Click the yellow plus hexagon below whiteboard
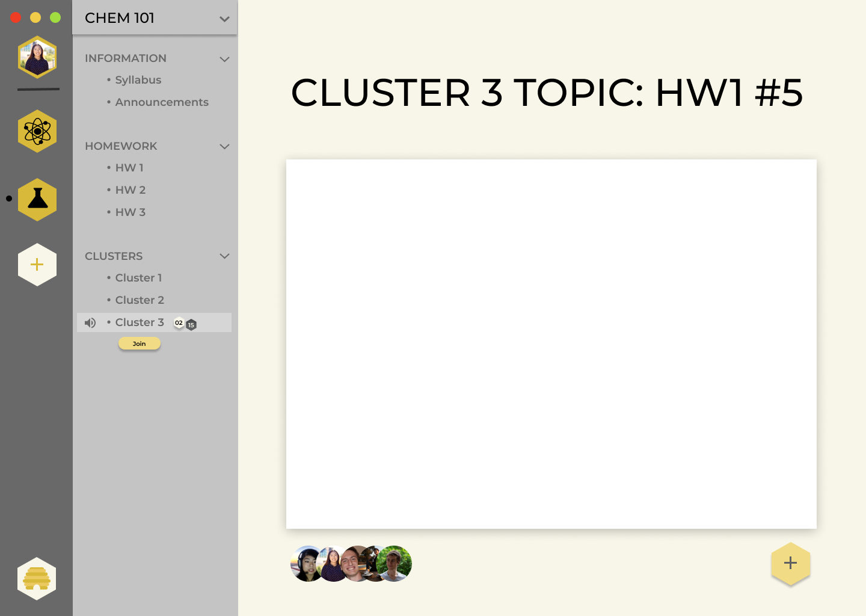Screen dimensions: 866x616 click(x=791, y=563)
